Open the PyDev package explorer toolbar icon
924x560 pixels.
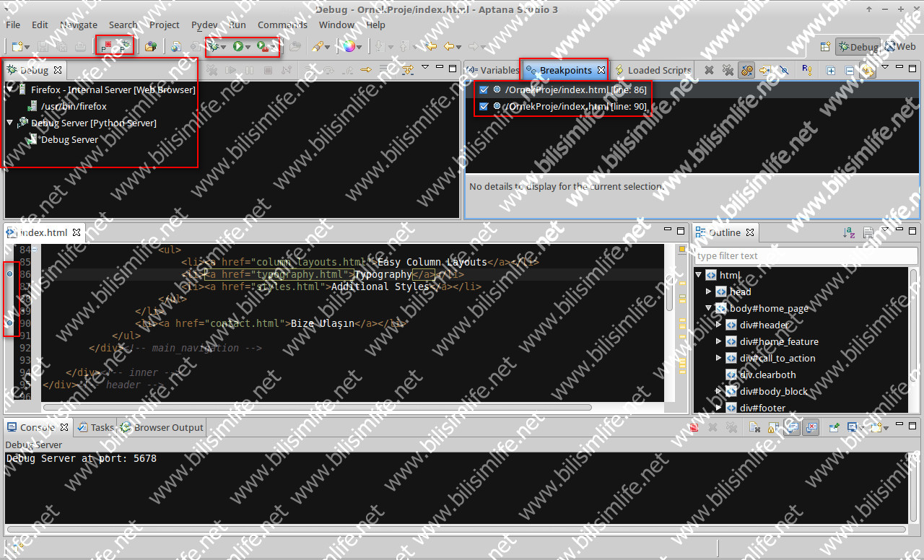[150, 46]
